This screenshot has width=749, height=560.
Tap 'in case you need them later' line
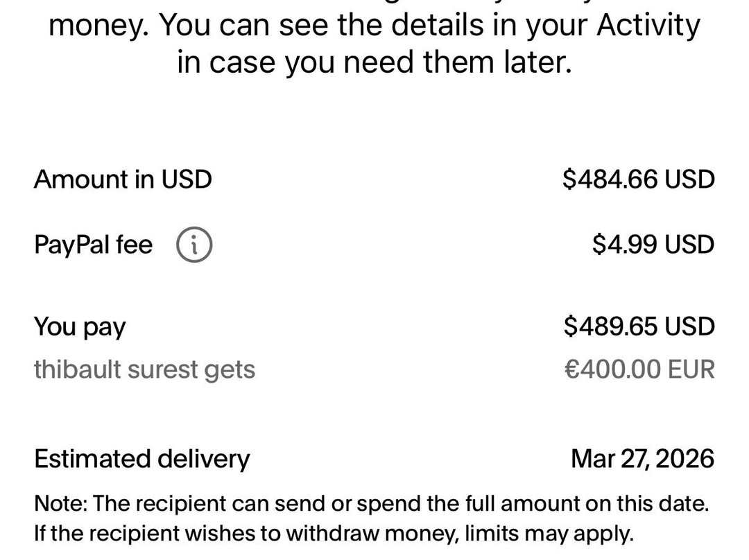point(374,63)
